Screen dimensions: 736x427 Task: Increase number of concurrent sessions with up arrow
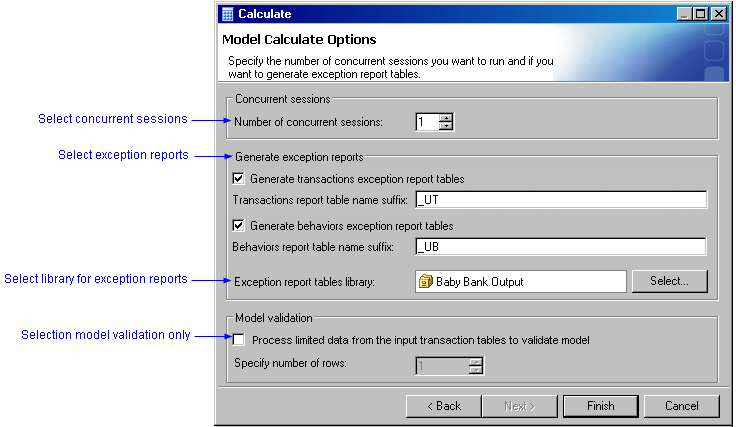pyautogui.click(x=446, y=117)
